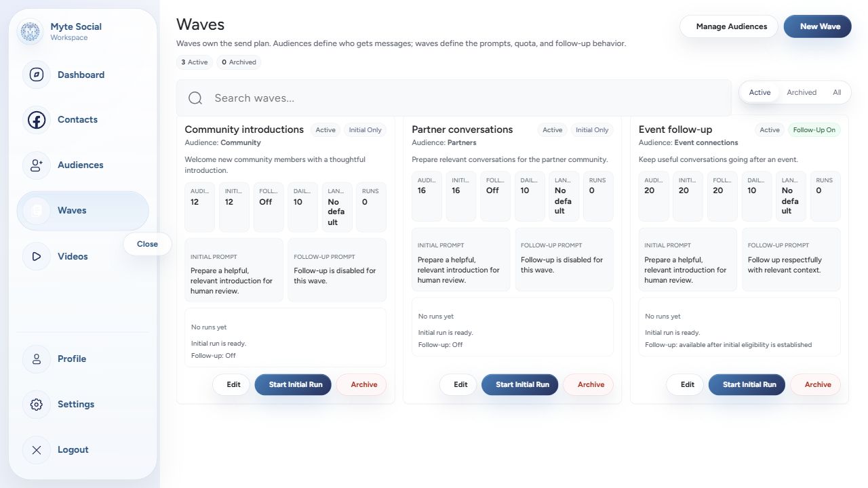Screen dimensions: 868x488
Task: Click the '3 Active' count chip
Action: pyautogui.click(x=194, y=62)
